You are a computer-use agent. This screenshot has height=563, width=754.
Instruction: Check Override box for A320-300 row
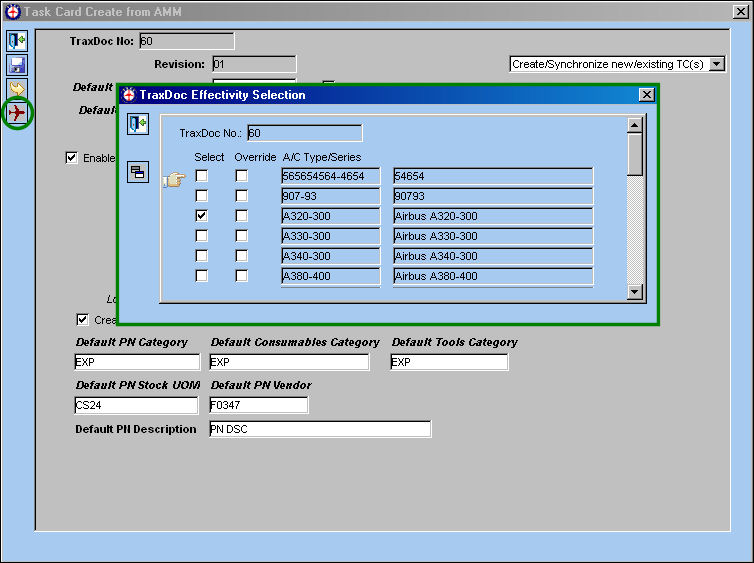point(241,216)
